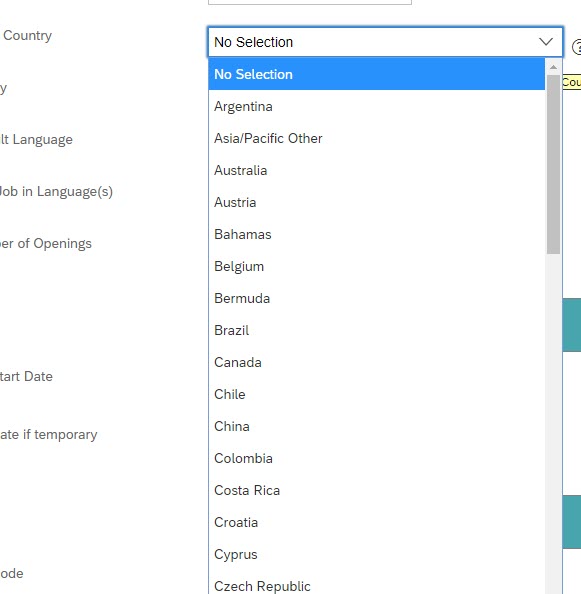The height and width of the screenshot is (594, 581).
Task: Click the Country combo box field
Action: [x=385, y=42]
